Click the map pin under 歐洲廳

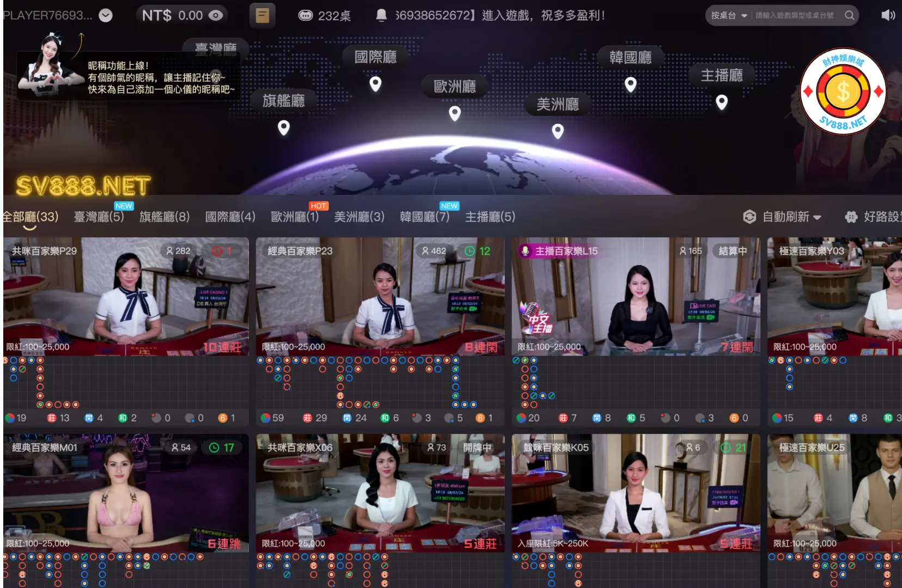pos(455,113)
